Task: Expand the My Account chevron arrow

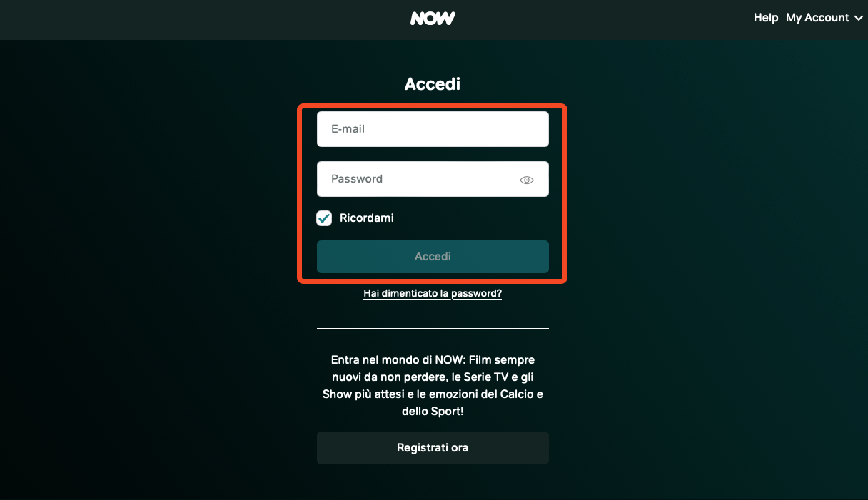Action: point(858,18)
